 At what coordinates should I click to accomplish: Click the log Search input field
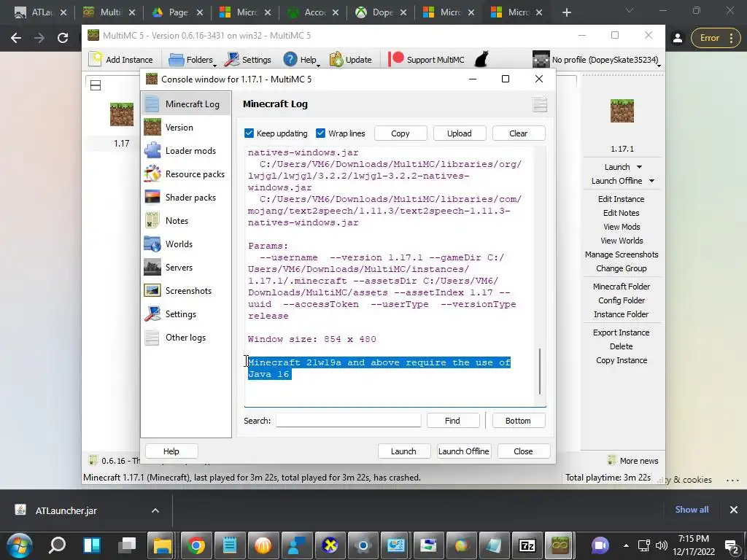[348, 421]
